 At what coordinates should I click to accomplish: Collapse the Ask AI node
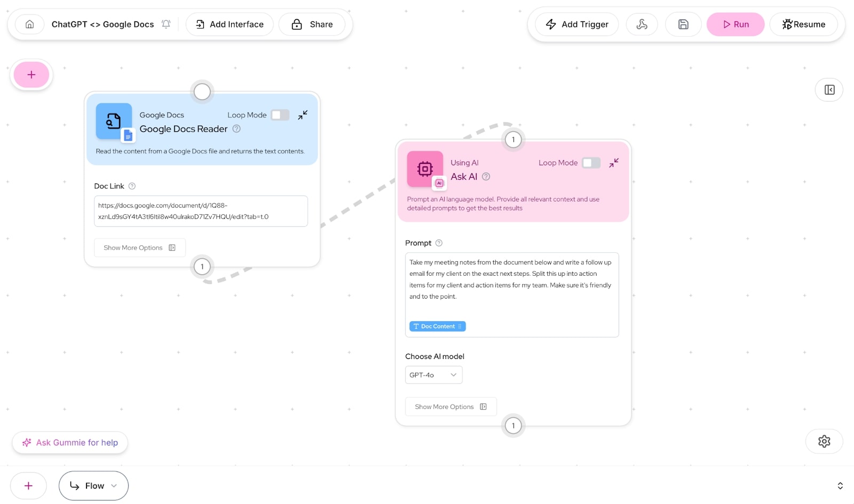click(x=614, y=163)
